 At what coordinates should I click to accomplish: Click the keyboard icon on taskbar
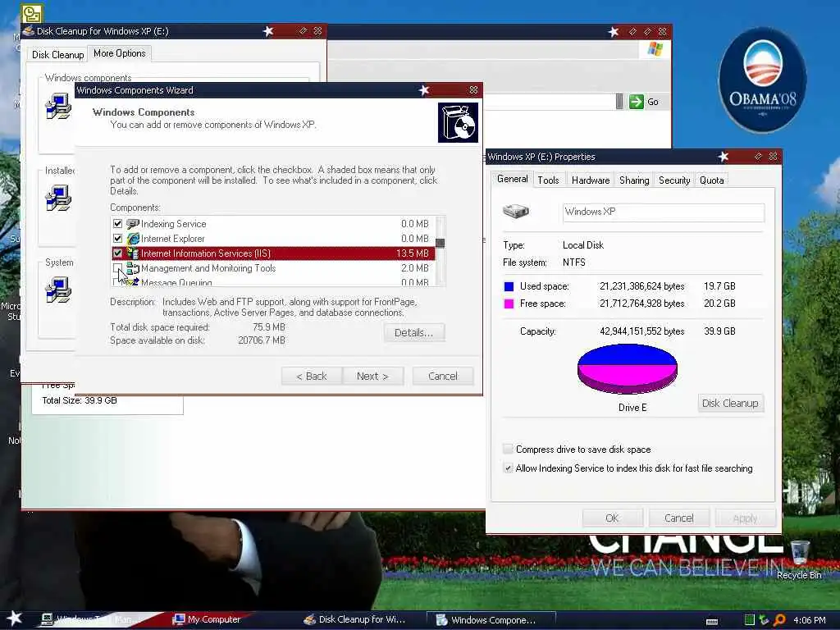point(712,622)
